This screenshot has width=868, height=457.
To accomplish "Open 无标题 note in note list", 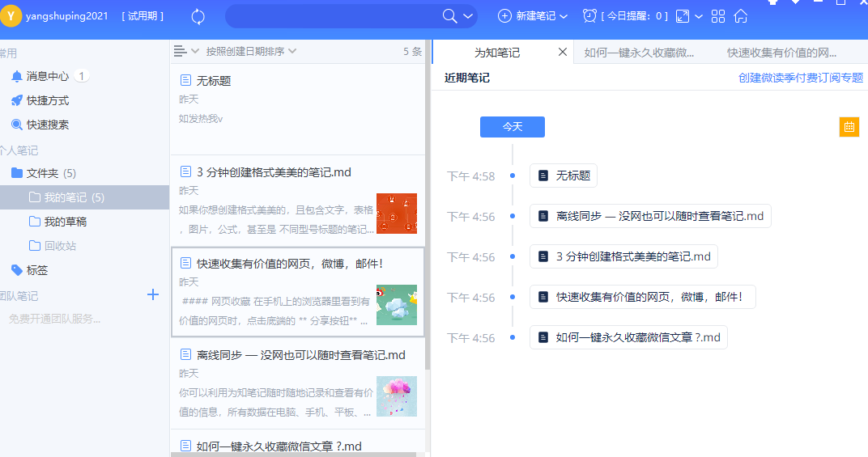I will [298, 109].
